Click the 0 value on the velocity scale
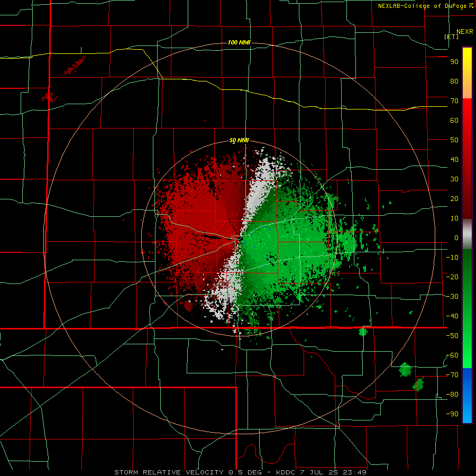 [x=456, y=237]
